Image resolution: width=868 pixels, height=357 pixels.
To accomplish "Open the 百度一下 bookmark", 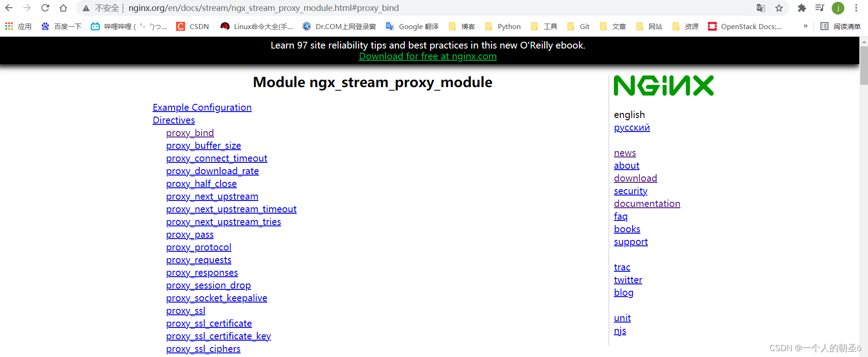I will [61, 26].
